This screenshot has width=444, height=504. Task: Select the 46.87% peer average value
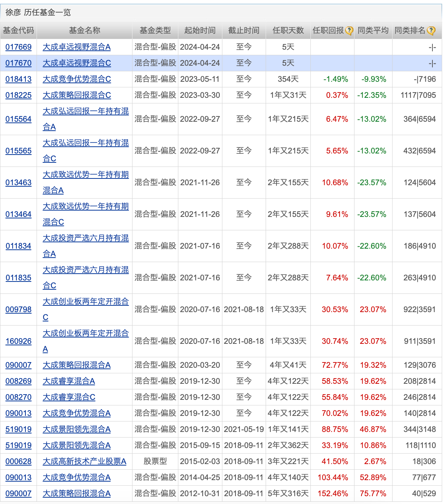click(x=373, y=429)
